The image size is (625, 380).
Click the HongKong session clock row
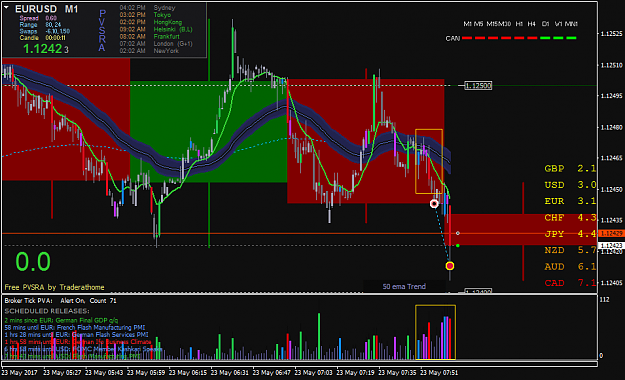tap(151, 22)
